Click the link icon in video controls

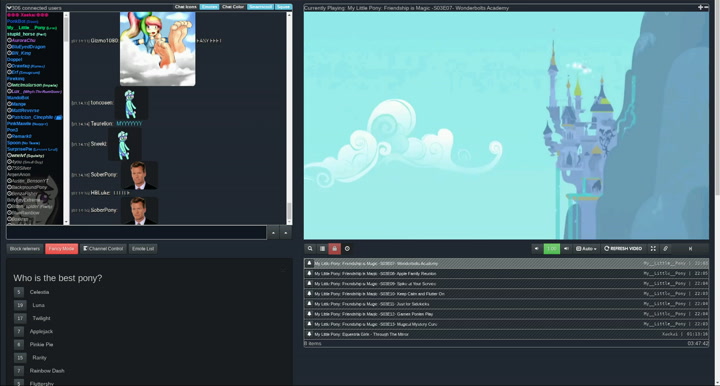pos(665,249)
